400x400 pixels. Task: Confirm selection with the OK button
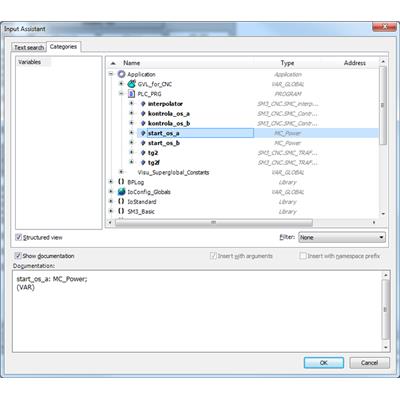[324, 363]
